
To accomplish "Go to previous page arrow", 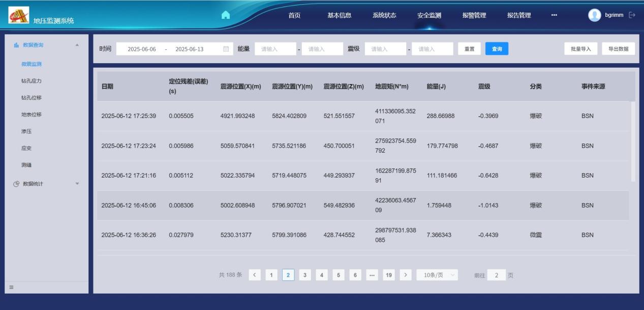I will coord(255,275).
